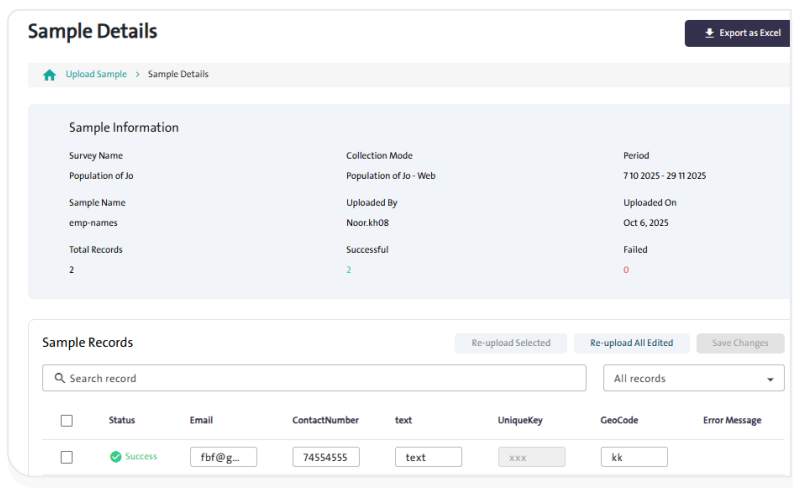Toggle the select-all header checkbox
The height and width of the screenshot is (488, 797).
(67, 421)
